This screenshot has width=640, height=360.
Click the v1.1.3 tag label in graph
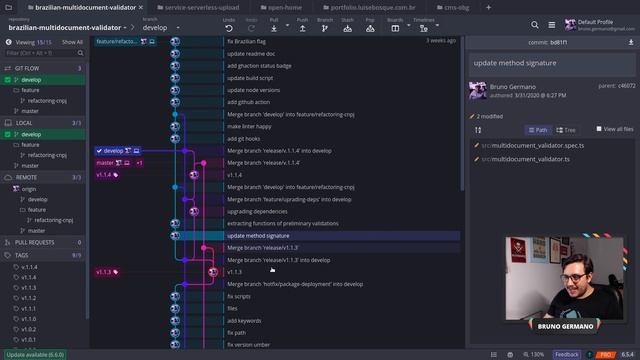pos(107,272)
